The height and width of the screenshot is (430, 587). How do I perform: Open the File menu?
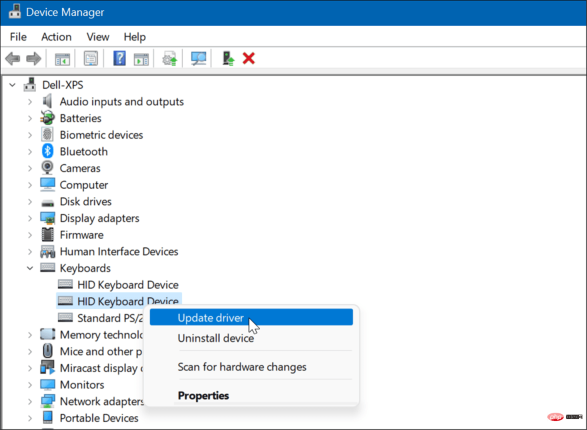tap(18, 37)
